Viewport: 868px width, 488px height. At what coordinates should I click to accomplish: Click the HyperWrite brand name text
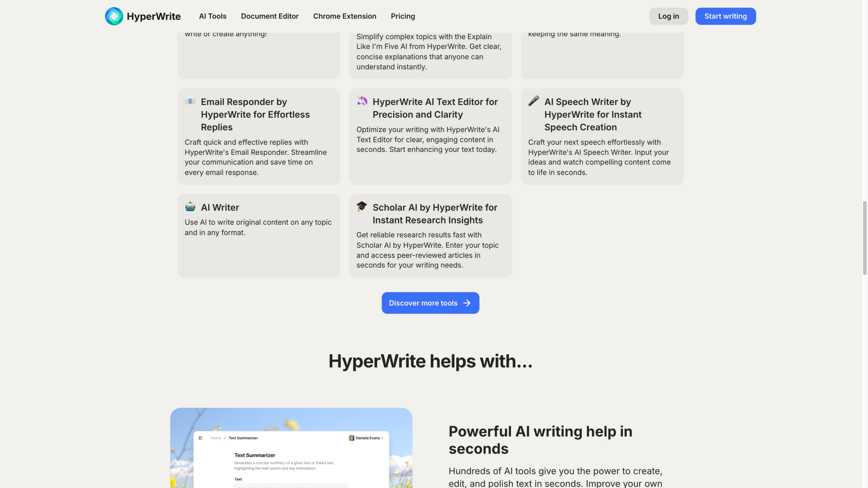coord(154,16)
